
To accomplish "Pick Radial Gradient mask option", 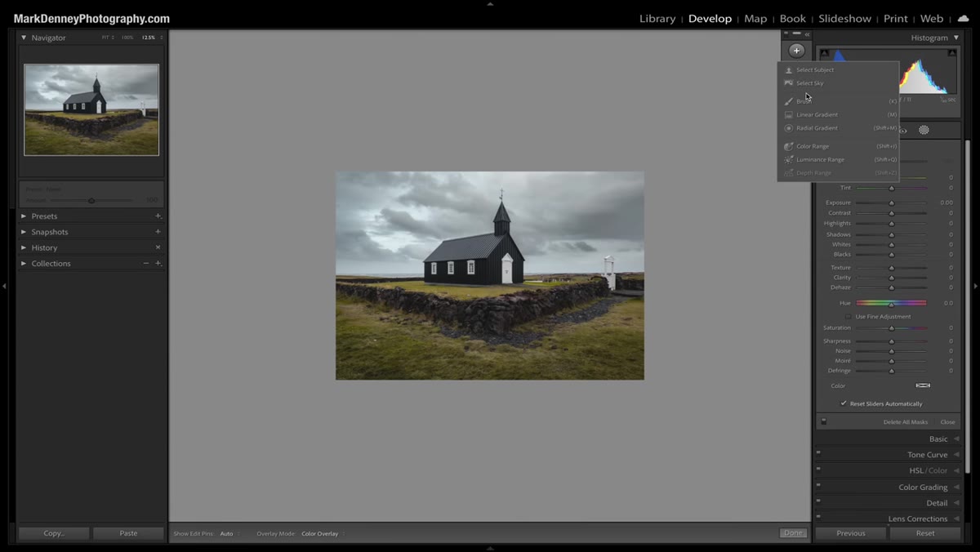I will pyautogui.click(x=817, y=128).
